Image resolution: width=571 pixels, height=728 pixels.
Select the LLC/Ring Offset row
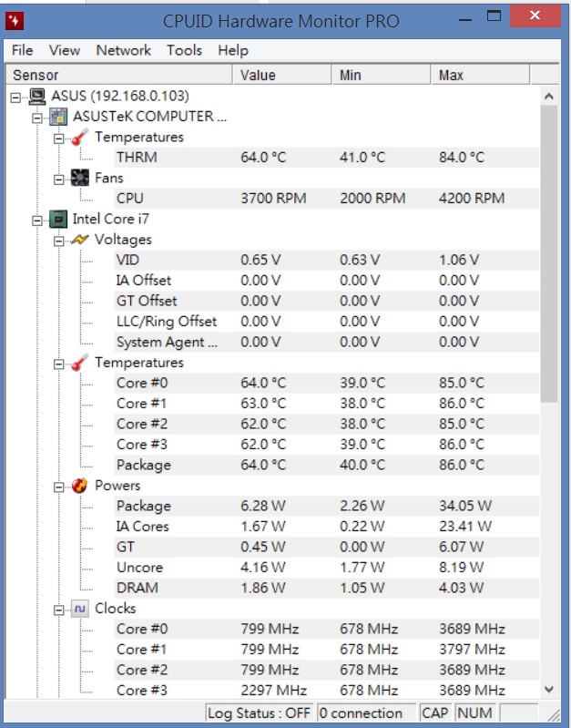pos(327,322)
